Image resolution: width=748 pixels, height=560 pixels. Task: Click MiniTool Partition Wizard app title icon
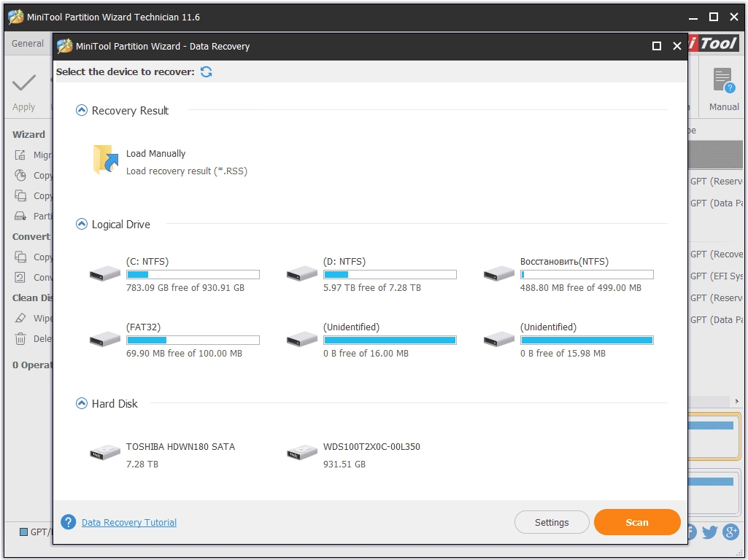pos(16,17)
